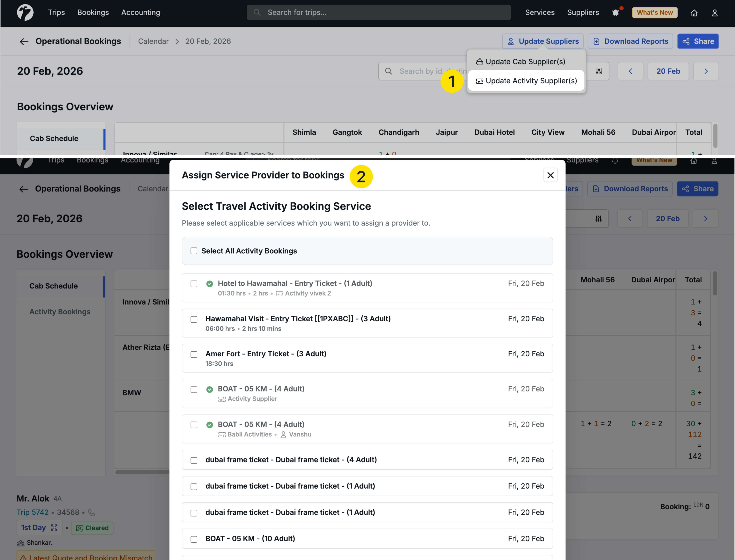Open the user profile icon in top bar
The image size is (735, 560).
pos(714,13)
